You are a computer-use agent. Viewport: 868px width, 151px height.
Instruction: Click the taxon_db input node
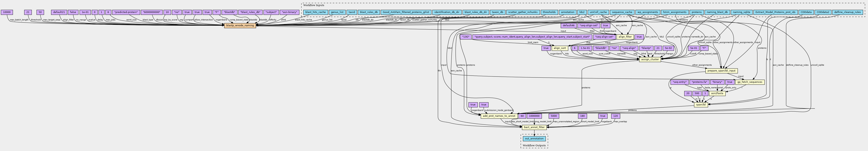tap(497, 12)
